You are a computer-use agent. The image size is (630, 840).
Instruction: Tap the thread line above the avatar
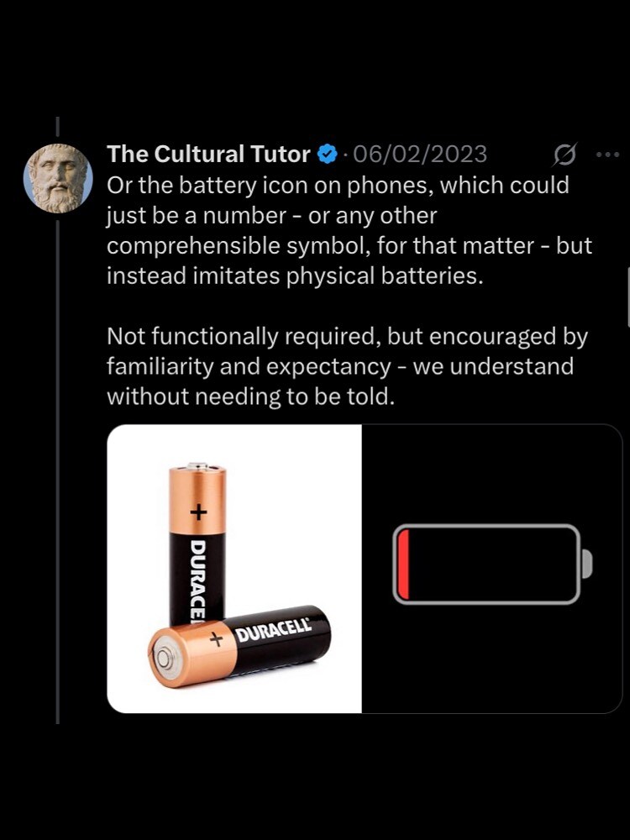(57, 128)
